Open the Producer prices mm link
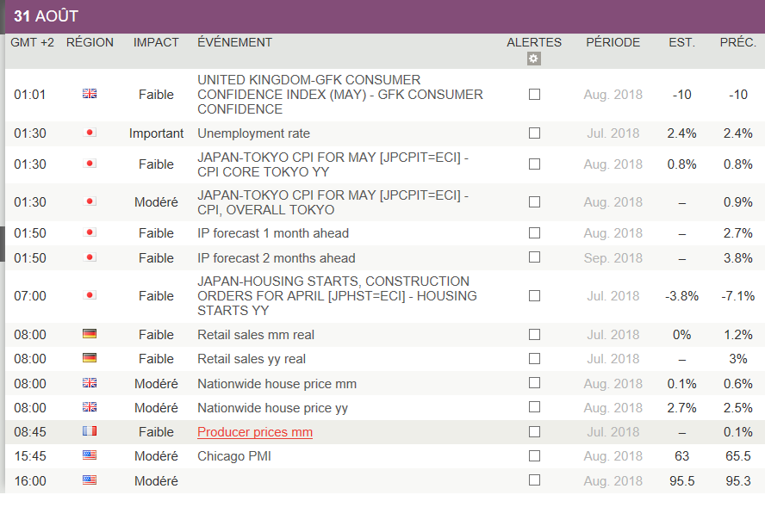 (x=255, y=432)
